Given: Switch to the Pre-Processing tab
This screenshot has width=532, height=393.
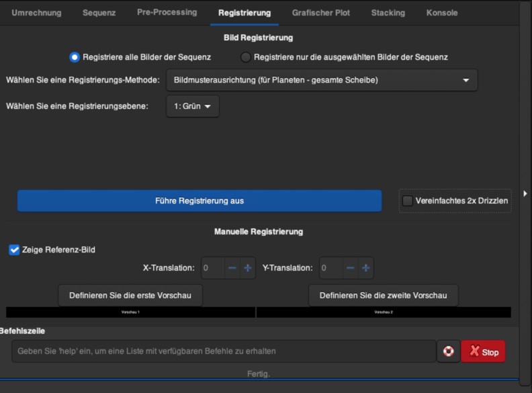Looking at the screenshot, I should coord(167,13).
